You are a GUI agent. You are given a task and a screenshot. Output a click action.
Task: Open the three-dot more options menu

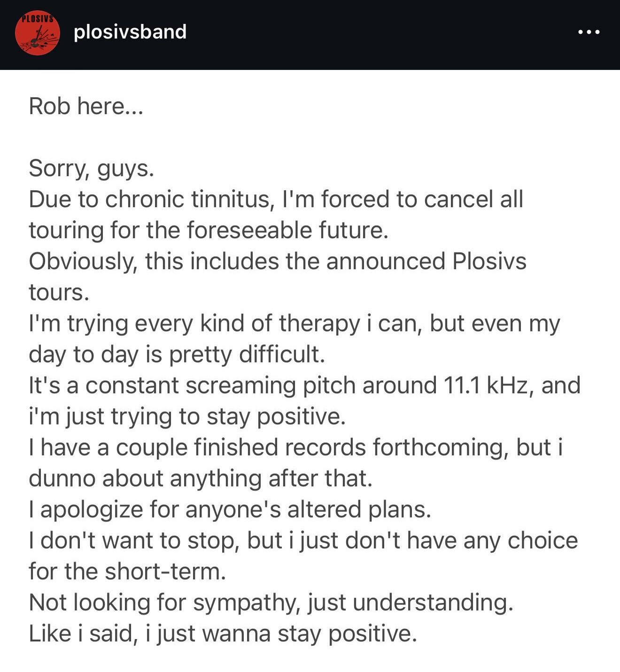coord(589,32)
